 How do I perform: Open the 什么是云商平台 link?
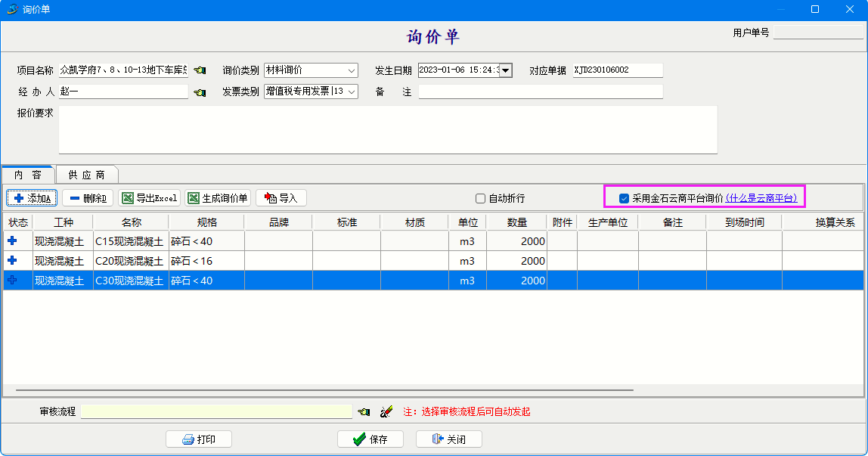pyautogui.click(x=761, y=198)
